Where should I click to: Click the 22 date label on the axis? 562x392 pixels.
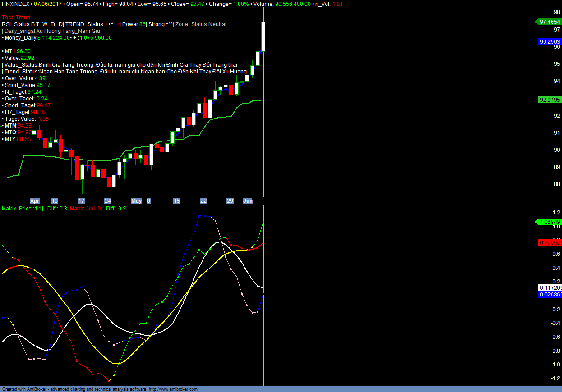[203, 201]
